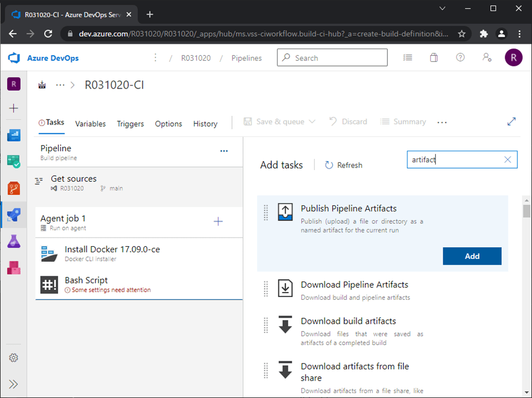The width and height of the screenshot is (532, 398).
Task: Open the R031020 breadcrumb link
Action: (x=196, y=58)
